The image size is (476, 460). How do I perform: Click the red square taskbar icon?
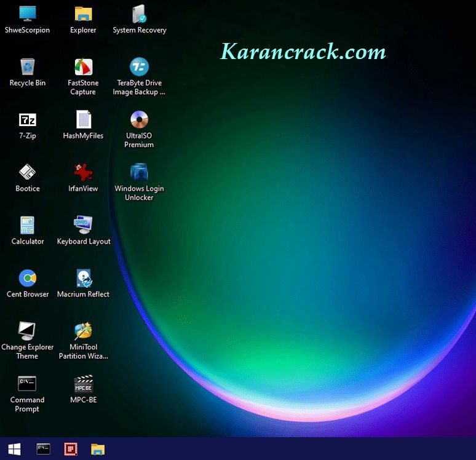pos(71,449)
